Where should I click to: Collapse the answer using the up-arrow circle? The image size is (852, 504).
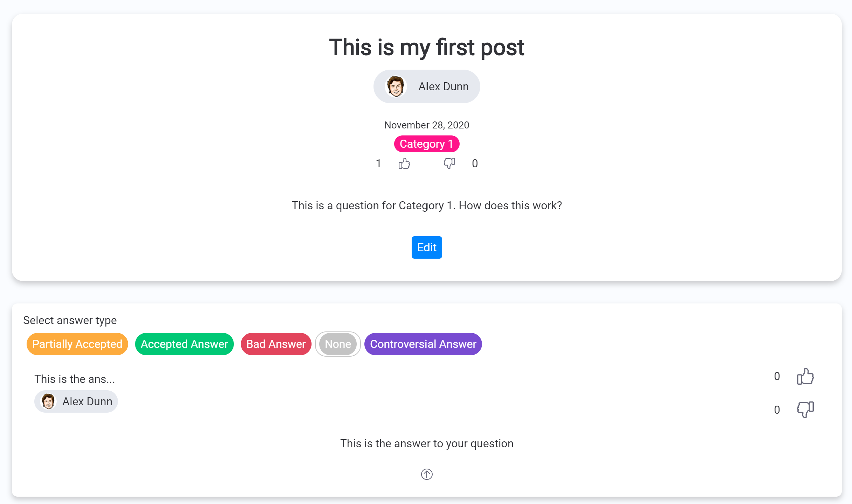[x=427, y=474]
